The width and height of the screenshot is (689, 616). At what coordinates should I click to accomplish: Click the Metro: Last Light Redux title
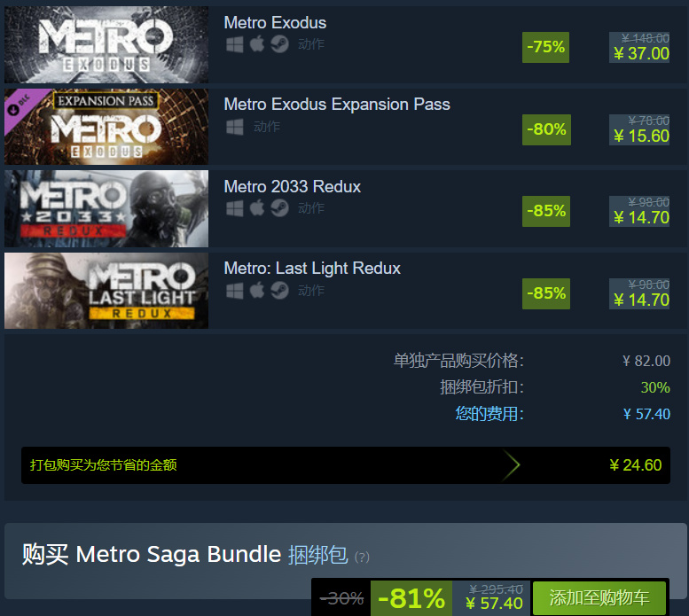click(x=312, y=269)
